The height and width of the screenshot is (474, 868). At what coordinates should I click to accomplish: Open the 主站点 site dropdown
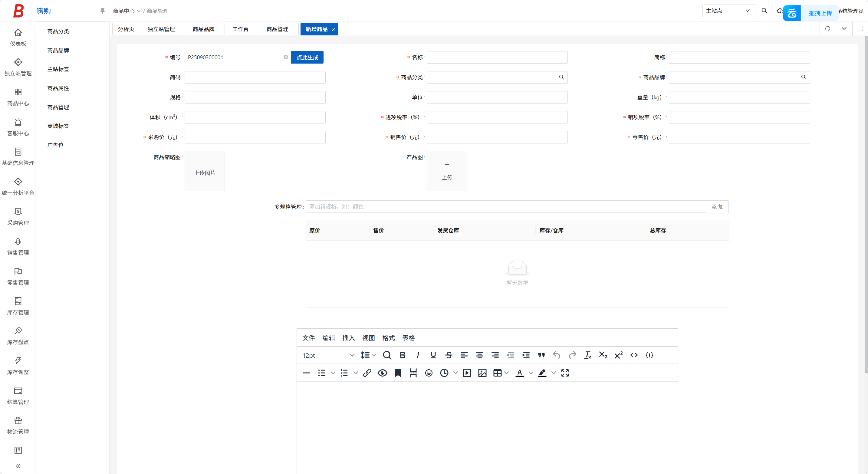click(729, 11)
